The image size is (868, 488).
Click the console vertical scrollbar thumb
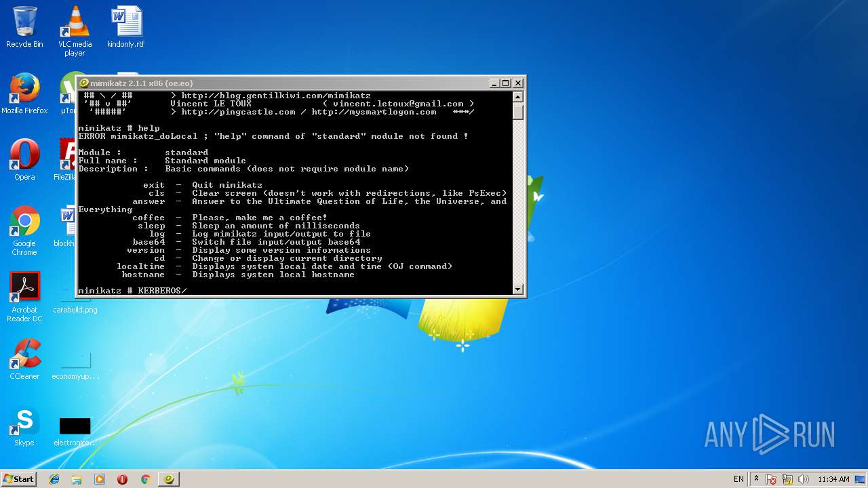tap(518, 112)
